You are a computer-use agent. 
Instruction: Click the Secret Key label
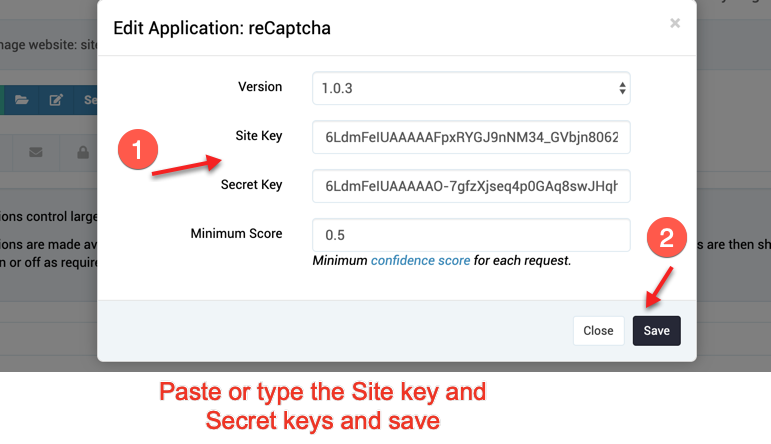point(251,184)
